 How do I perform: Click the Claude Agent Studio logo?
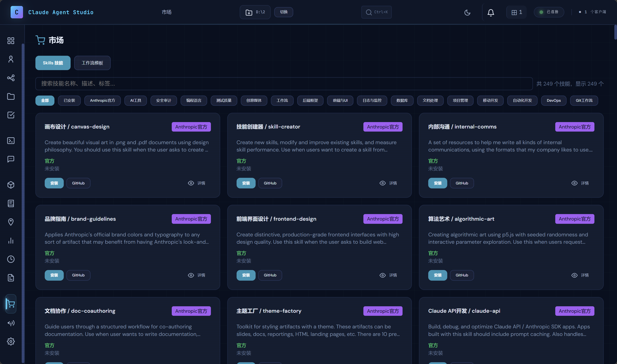17,12
